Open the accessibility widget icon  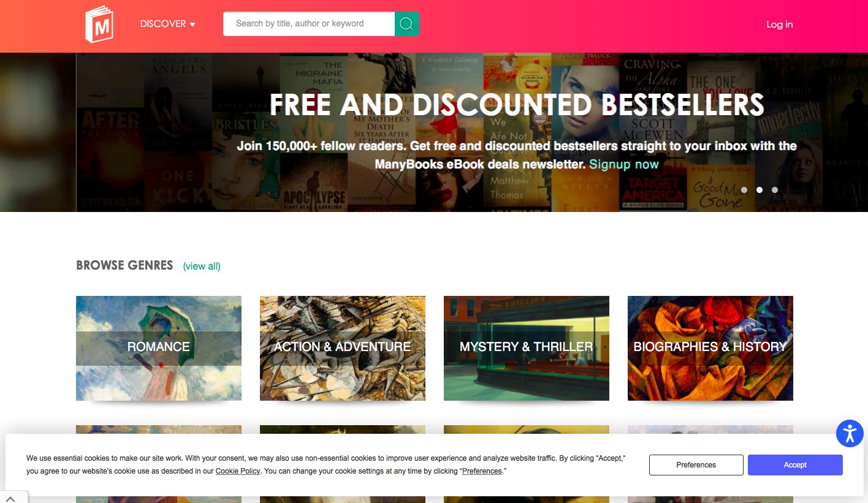point(850,433)
